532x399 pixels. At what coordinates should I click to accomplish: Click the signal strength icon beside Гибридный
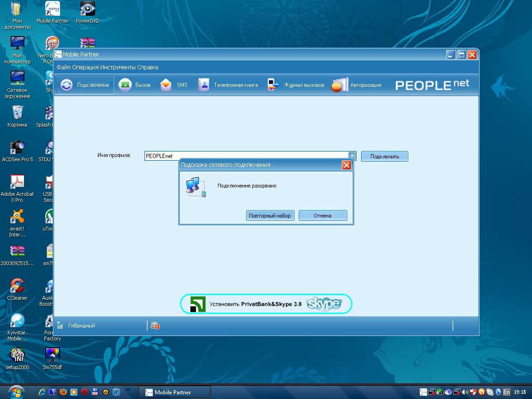coord(60,326)
